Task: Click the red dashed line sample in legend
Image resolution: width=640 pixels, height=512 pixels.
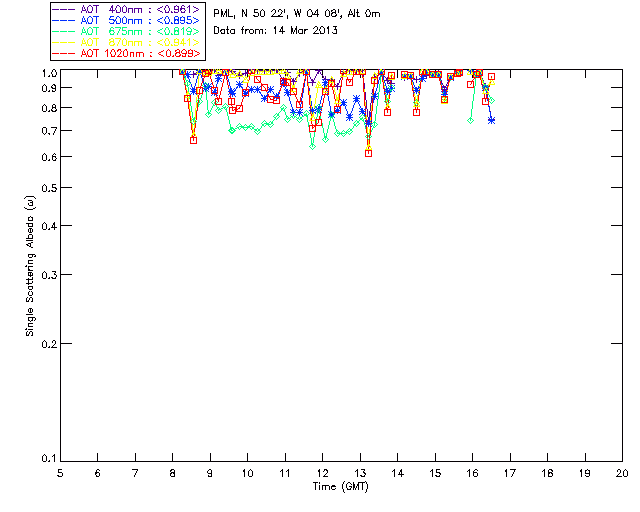Action: click(64, 54)
